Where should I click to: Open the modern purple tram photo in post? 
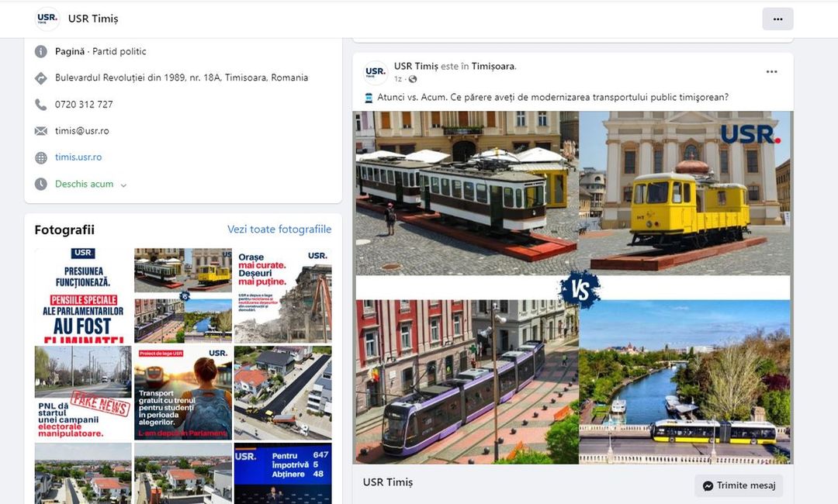(466, 381)
